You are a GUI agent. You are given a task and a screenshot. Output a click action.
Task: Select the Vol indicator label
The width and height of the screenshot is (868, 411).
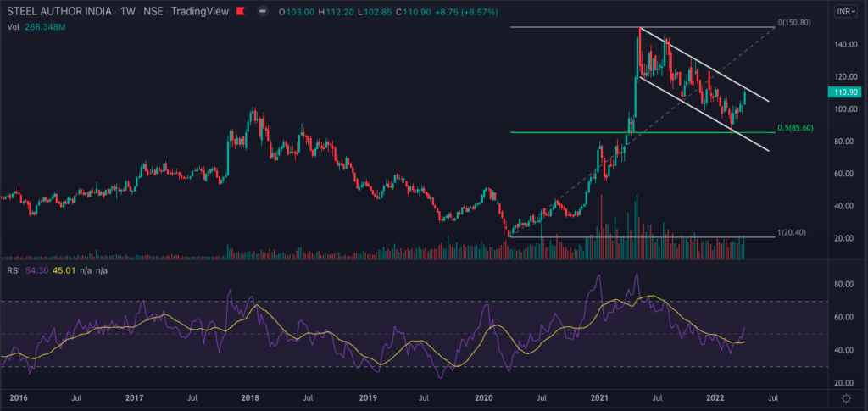pyautogui.click(x=14, y=26)
